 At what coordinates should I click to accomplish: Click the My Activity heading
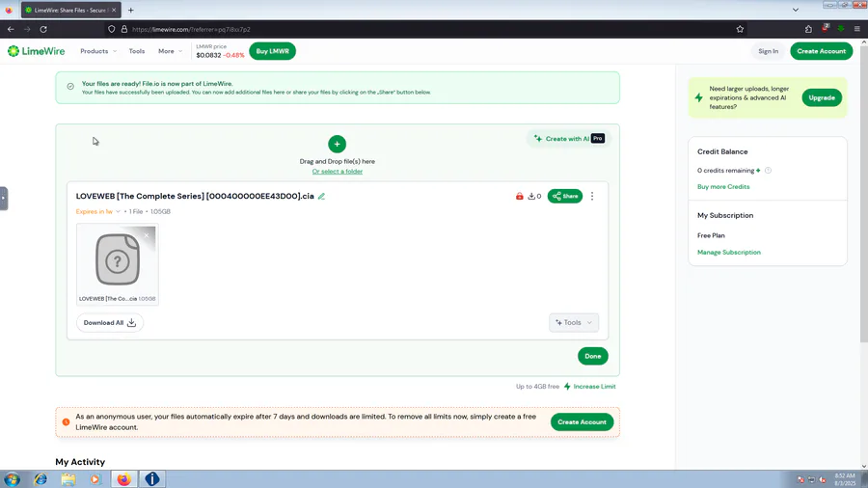coord(80,461)
